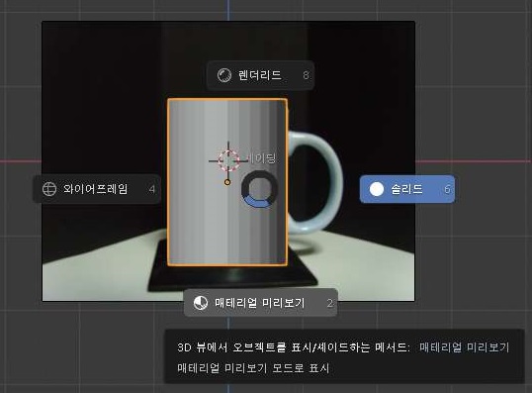This screenshot has height=393, width=532.
Task: Click the 렌더리드 sphere icon
Action: (x=224, y=75)
